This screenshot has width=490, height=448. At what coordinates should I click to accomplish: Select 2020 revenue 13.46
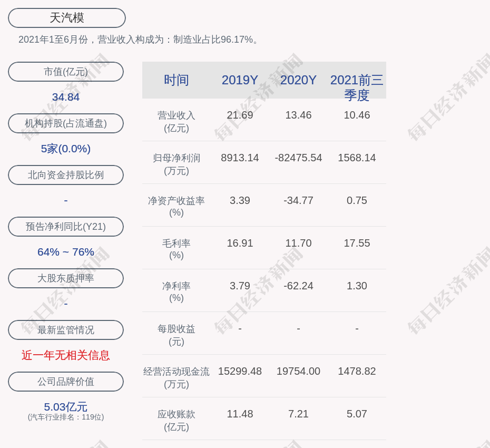point(298,115)
